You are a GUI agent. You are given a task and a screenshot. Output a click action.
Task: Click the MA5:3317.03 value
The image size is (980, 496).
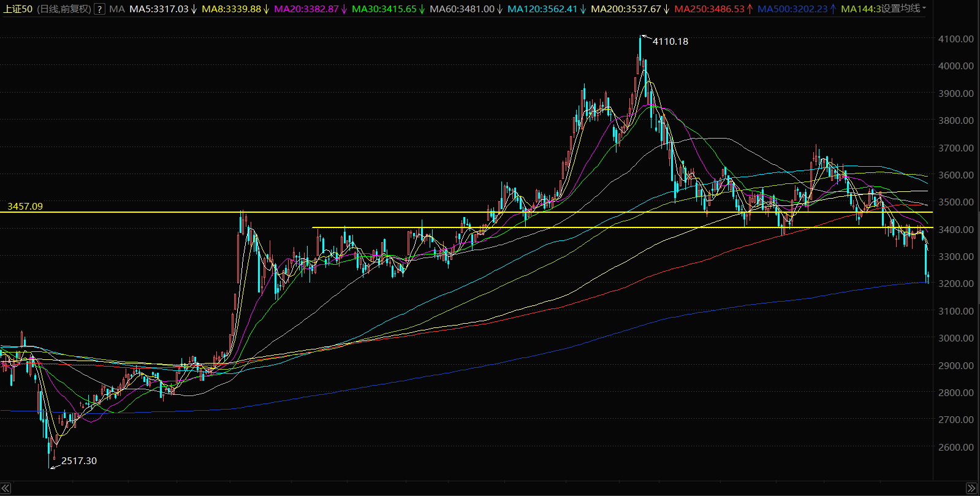coord(159,9)
